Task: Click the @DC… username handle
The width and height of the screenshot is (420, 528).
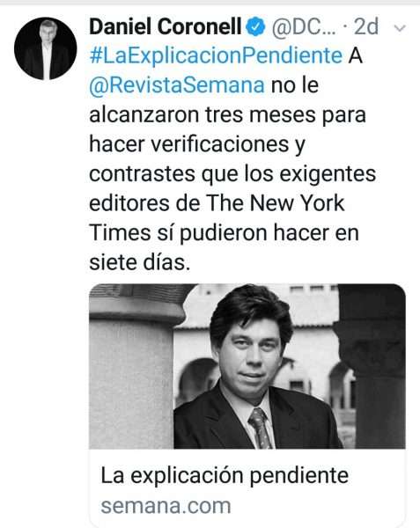Action: point(304,27)
